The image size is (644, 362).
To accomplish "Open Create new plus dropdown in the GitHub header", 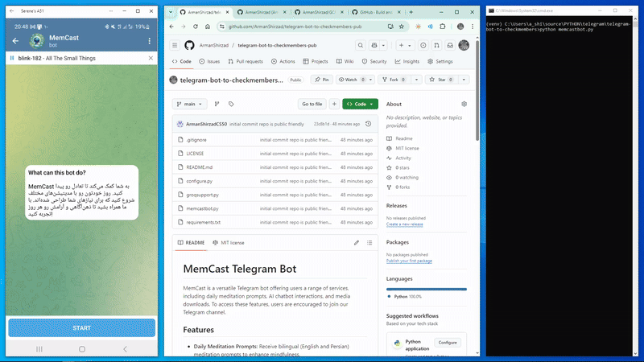I will click(405, 45).
